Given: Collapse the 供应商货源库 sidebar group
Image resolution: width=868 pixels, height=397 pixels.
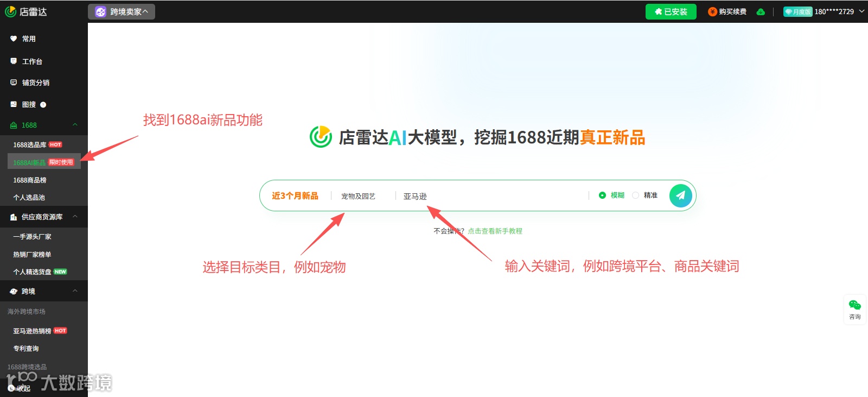Looking at the screenshot, I should 44,217.
